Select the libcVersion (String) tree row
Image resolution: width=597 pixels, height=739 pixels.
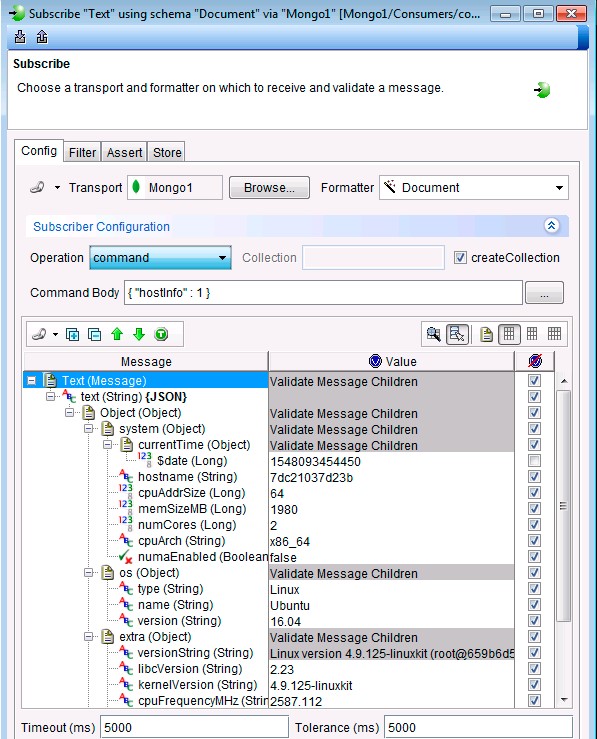[x=190, y=669]
